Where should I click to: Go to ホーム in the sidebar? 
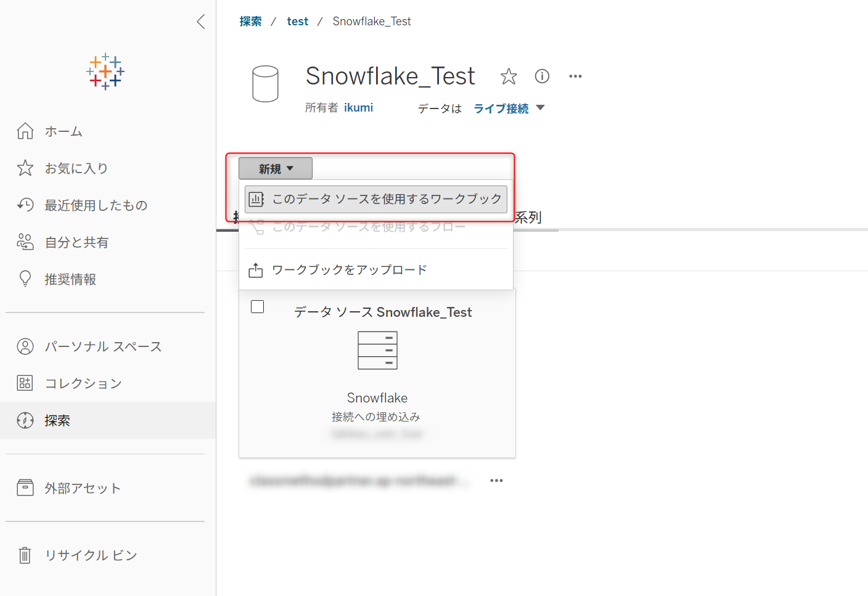coord(108,131)
